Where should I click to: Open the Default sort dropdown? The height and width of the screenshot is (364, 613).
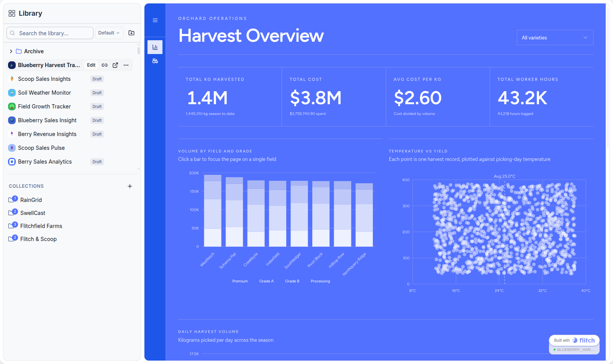[109, 33]
